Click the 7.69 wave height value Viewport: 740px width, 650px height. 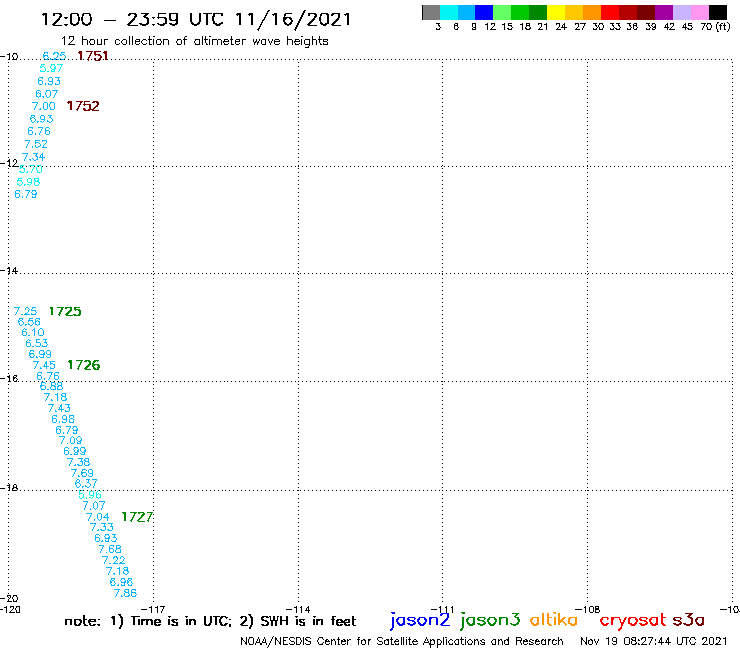pos(82,473)
